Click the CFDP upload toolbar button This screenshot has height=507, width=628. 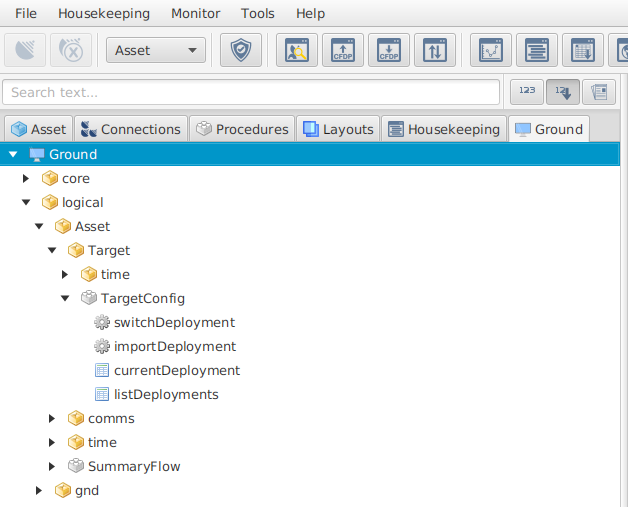click(x=342, y=50)
